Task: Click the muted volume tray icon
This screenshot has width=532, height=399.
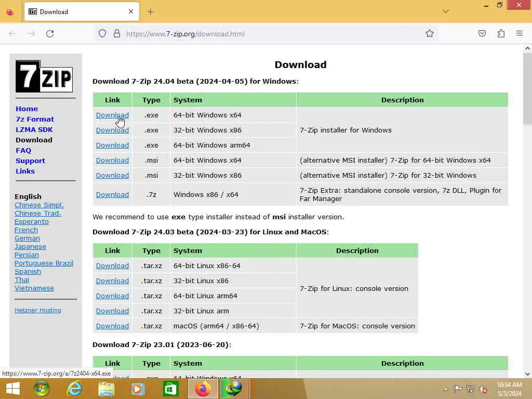Action: 483,389
